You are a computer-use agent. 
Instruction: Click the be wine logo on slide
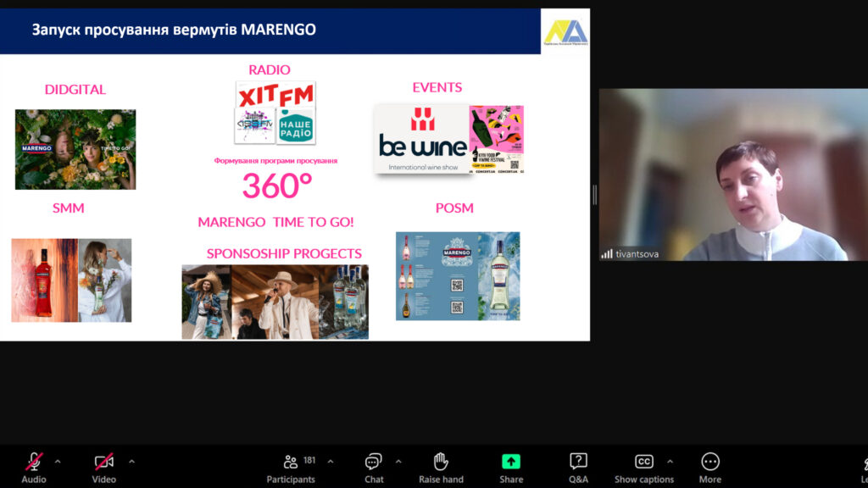[x=422, y=140]
